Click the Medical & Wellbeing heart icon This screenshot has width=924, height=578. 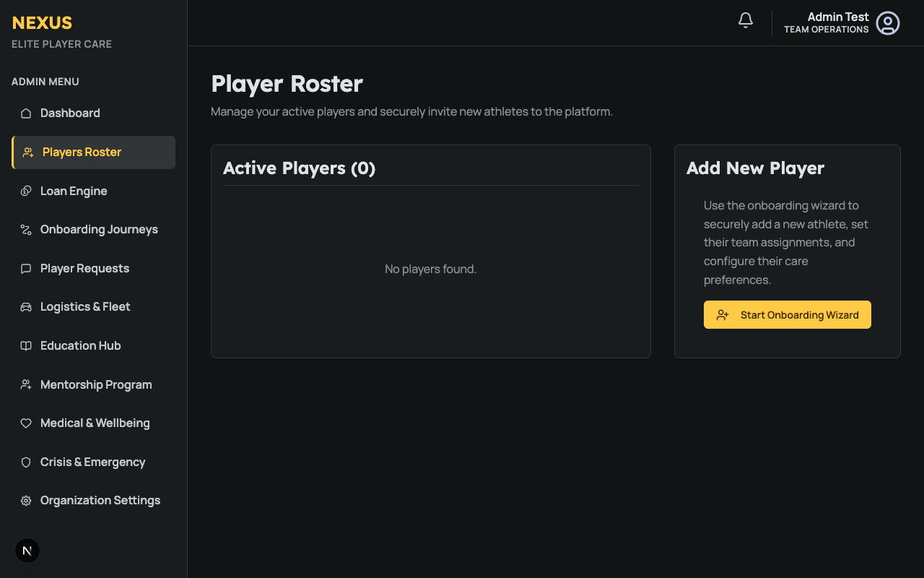[26, 423]
